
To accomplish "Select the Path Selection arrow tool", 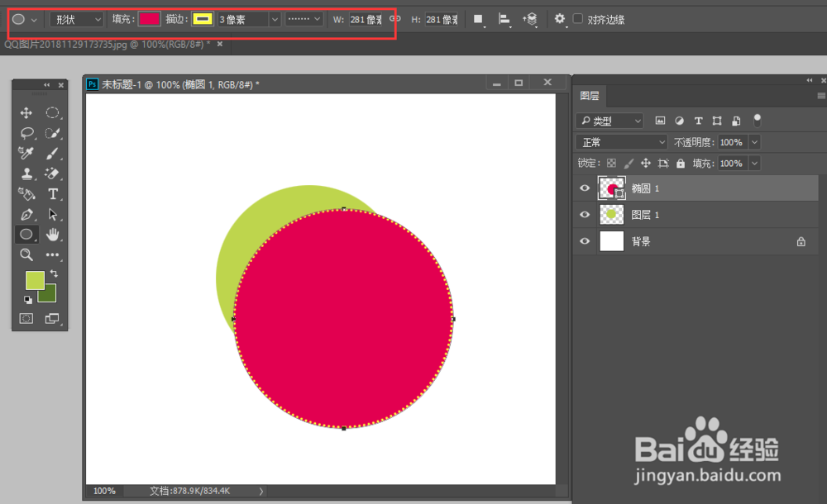I will (52, 214).
